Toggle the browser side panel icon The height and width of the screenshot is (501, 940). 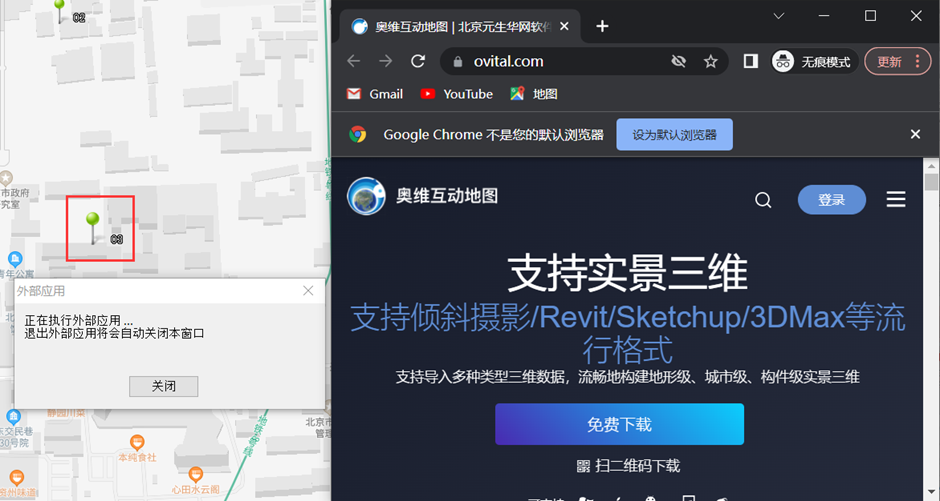click(x=750, y=61)
